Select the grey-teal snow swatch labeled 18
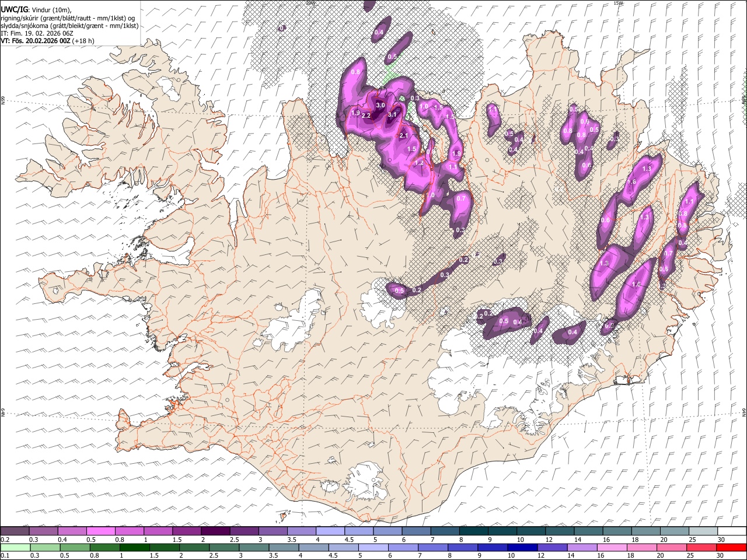The image size is (747, 560). 645,531
